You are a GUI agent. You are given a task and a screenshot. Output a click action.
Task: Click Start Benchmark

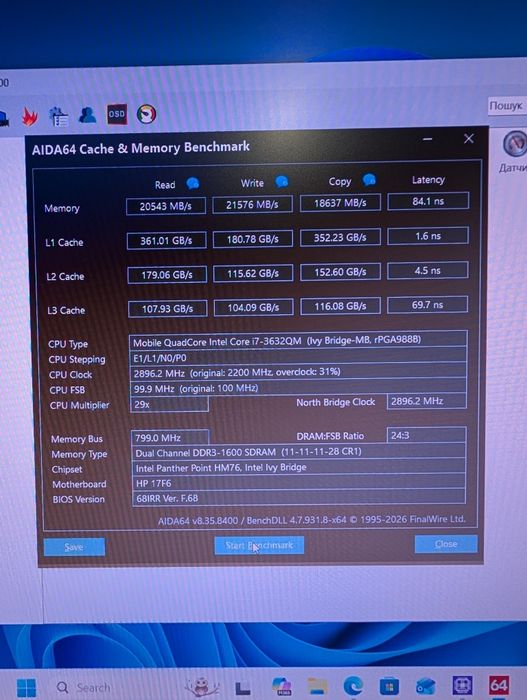click(259, 545)
